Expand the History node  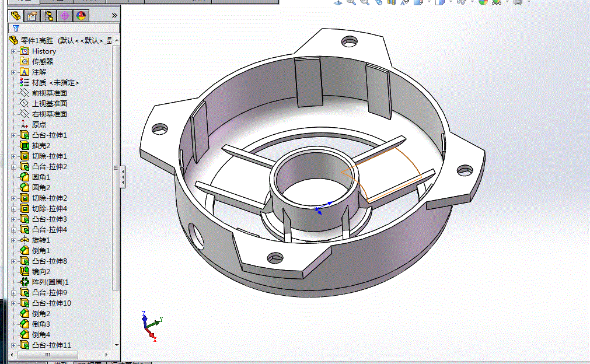coord(14,51)
